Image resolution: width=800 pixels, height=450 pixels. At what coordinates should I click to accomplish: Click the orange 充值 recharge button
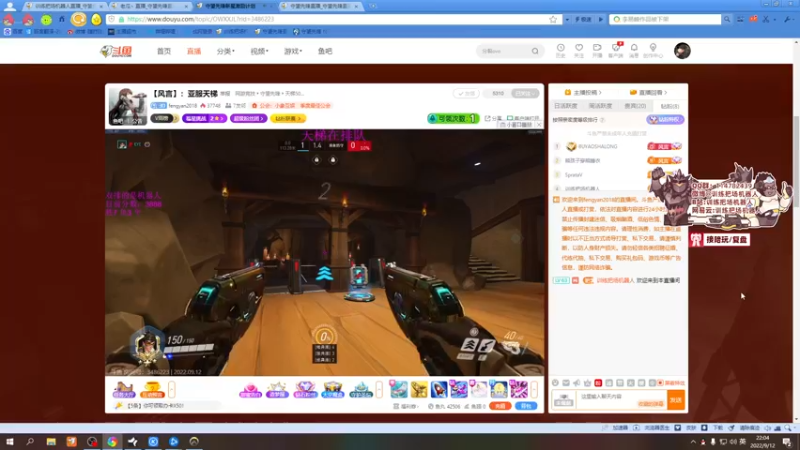[500, 406]
